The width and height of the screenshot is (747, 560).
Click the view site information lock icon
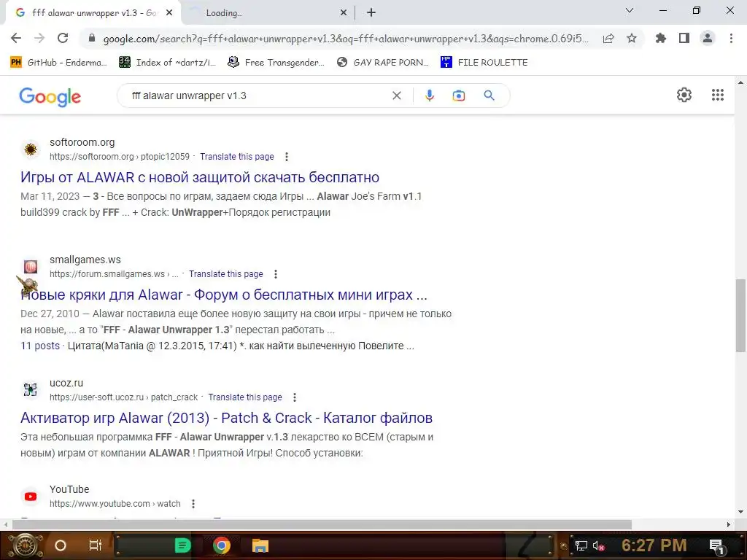click(92, 39)
